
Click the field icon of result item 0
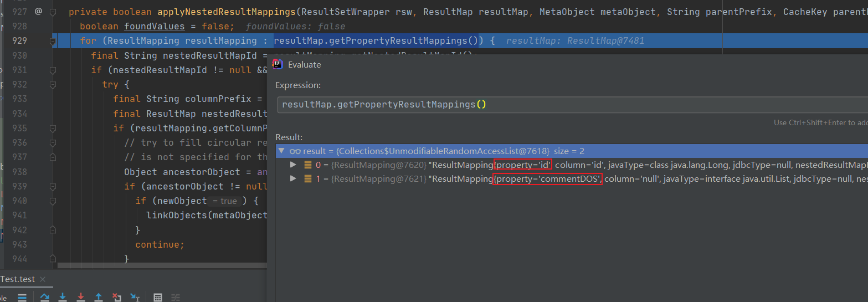pyautogui.click(x=307, y=165)
